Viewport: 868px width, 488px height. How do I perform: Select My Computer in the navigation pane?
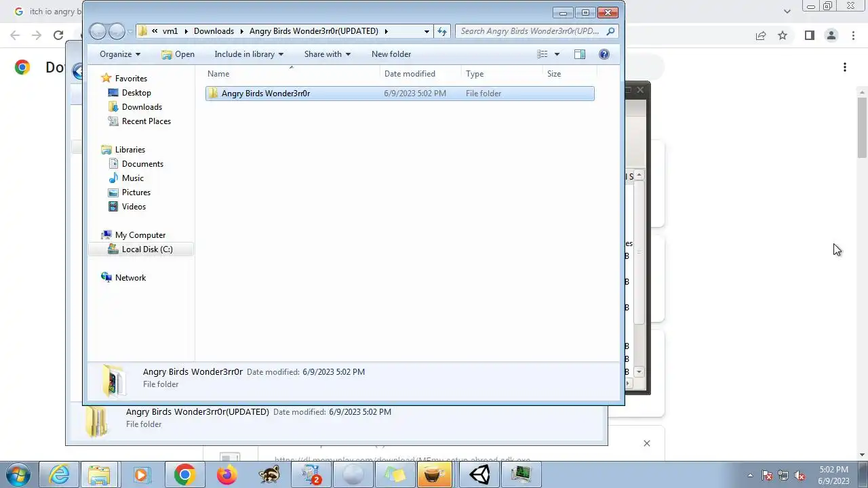[140, 235]
